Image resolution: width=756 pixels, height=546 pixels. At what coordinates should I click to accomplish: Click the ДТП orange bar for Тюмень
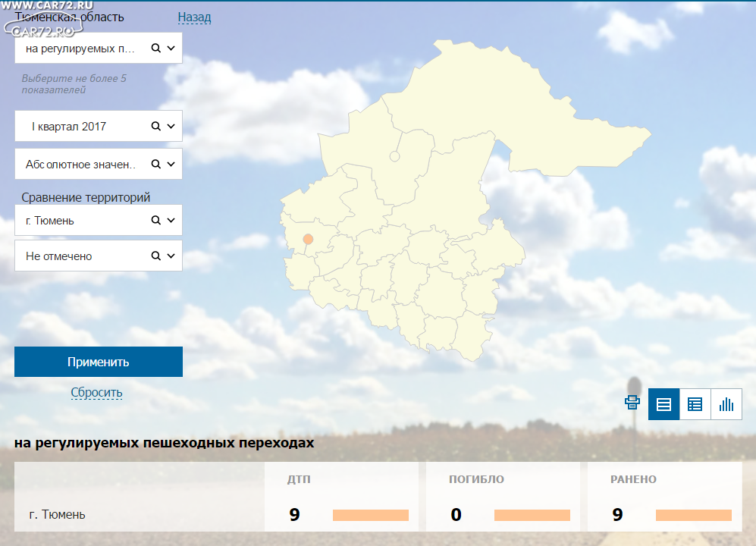[x=371, y=515]
